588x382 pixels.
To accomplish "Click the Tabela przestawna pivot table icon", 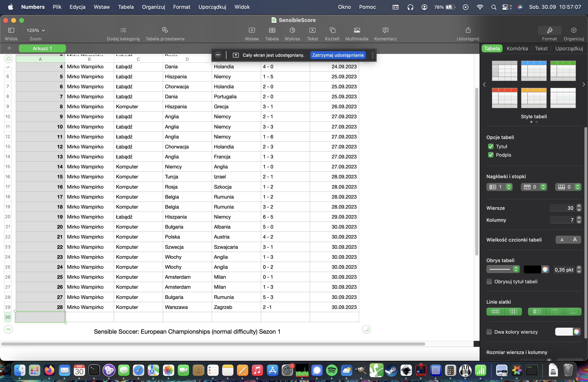I will tap(165, 30).
